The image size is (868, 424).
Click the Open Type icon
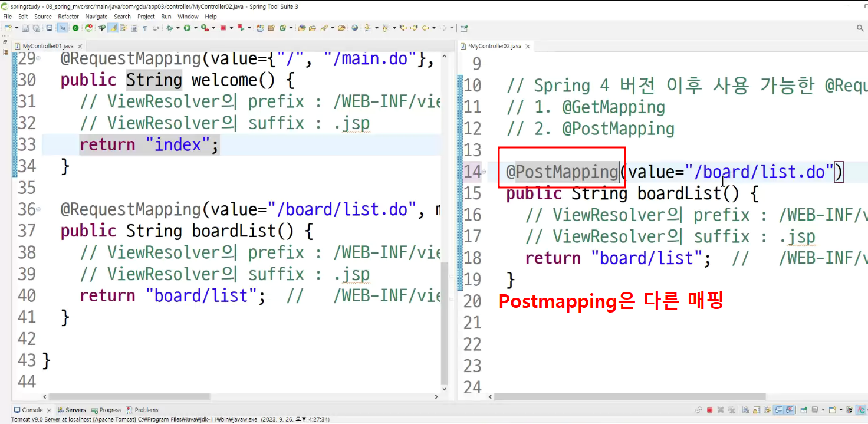(x=301, y=28)
